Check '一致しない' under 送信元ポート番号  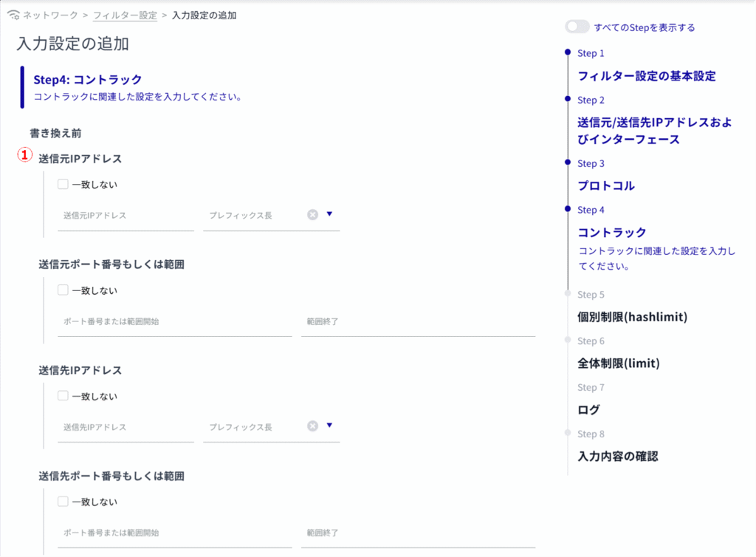[x=63, y=290]
